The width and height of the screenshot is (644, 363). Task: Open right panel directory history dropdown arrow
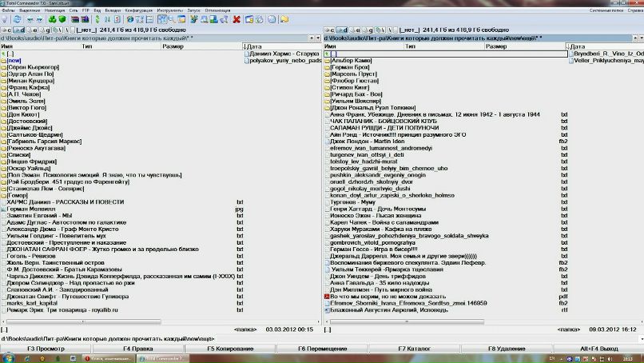point(638,38)
